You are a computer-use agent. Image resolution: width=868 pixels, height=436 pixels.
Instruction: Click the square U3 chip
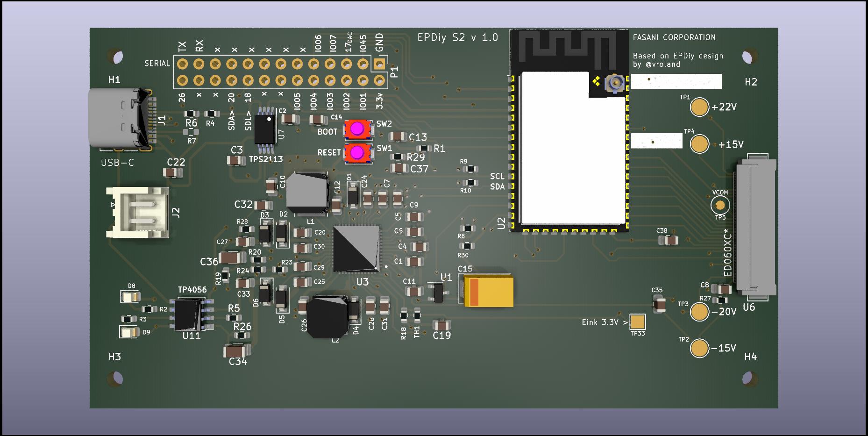(x=356, y=249)
